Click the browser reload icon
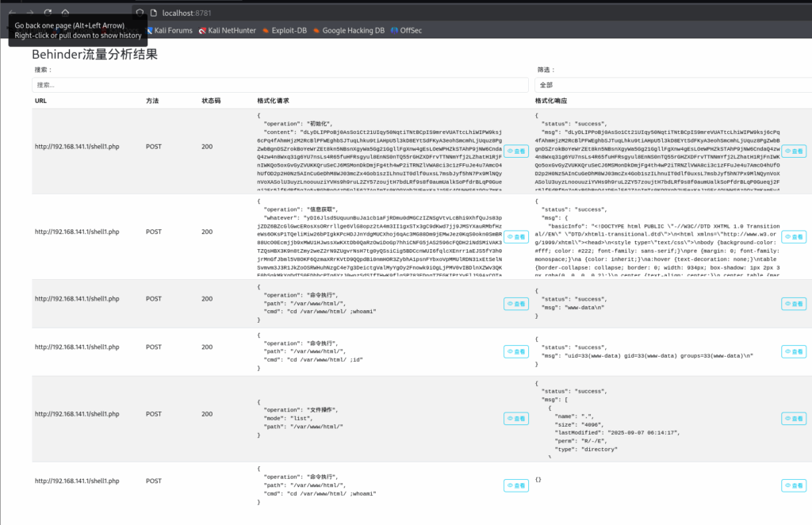The width and height of the screenshot is (812, 525). 48,13
